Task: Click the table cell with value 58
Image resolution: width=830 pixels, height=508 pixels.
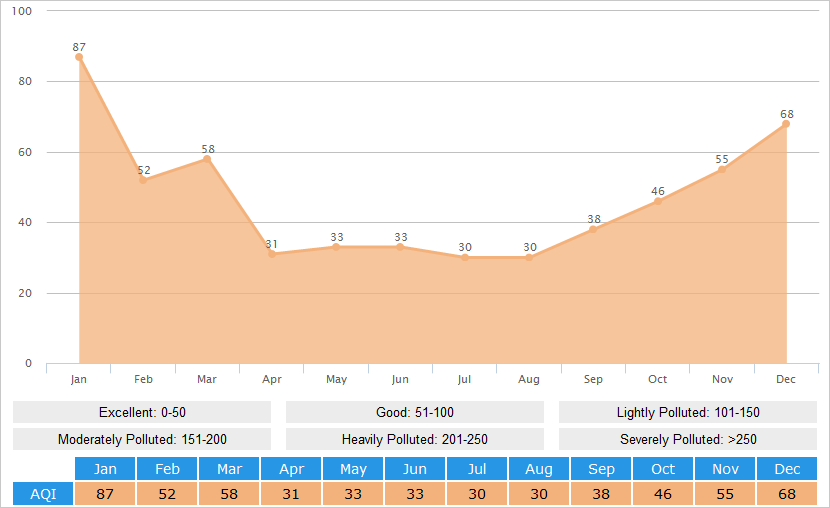Action: [x=229, y=494]
